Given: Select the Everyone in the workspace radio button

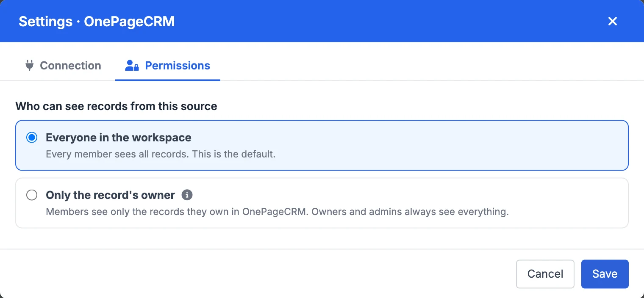Looking at the screenshot, I should coord(32,138).
